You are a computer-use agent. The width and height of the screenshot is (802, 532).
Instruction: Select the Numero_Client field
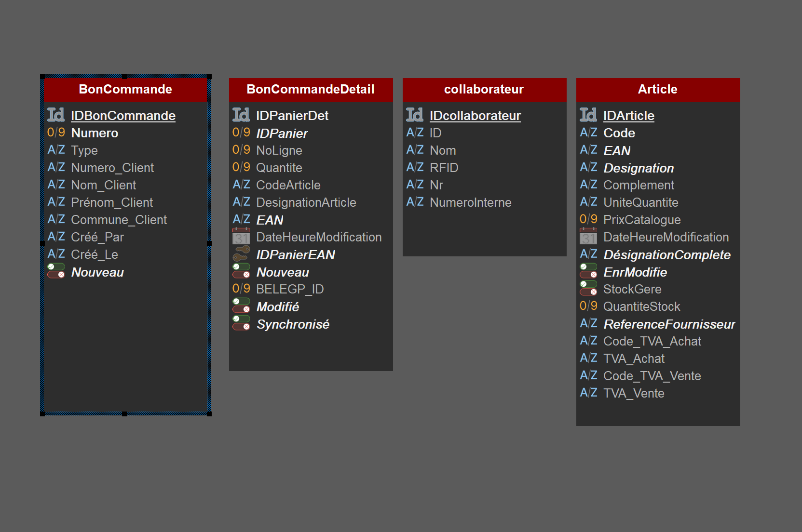pyautogui.click(x=112, y=168)
